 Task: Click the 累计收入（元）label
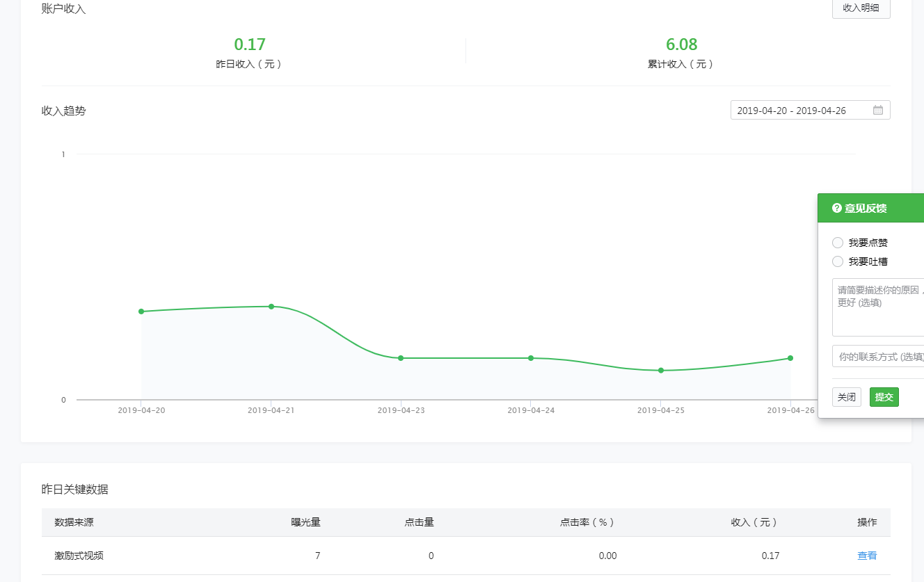(x=682, y=64)
